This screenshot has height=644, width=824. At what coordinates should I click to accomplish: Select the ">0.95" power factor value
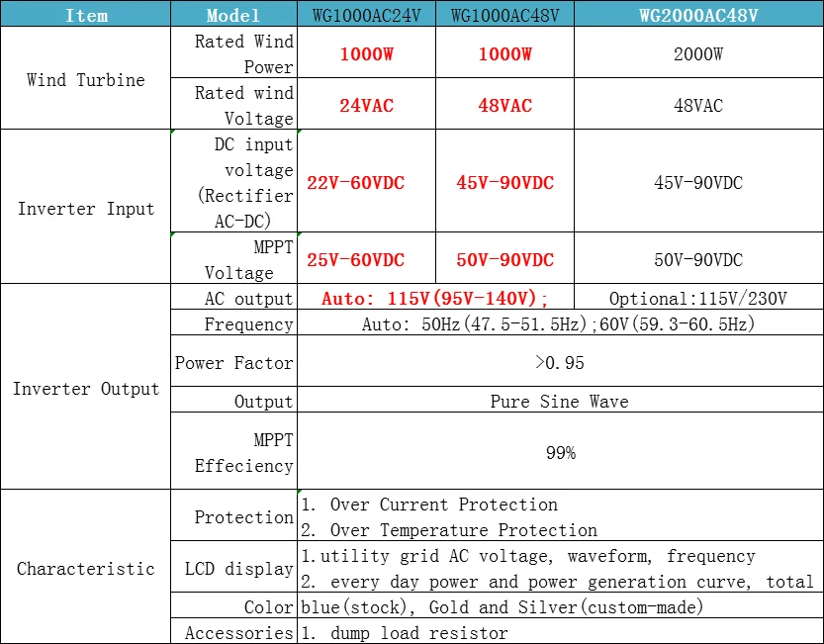(x=560, y=363)
